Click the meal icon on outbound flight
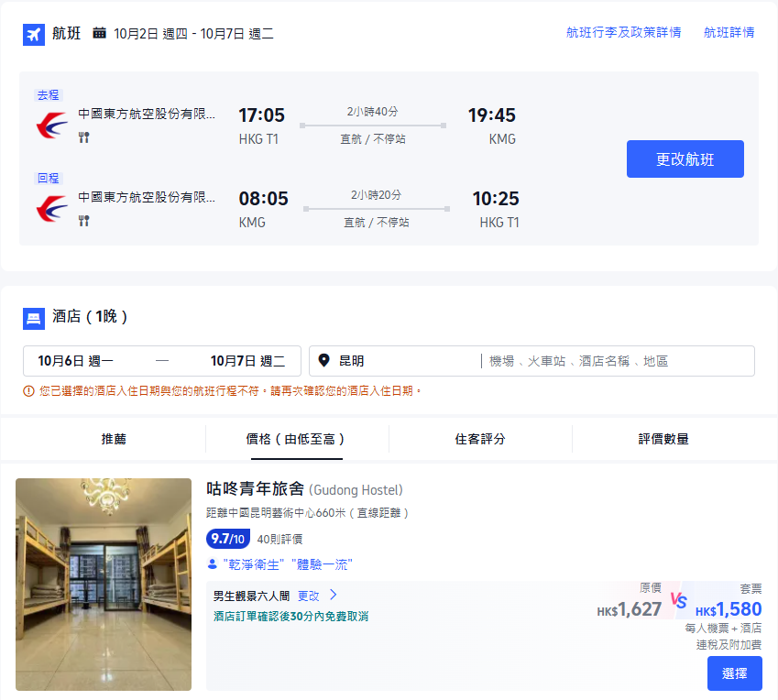This screenshot has height=700, width=778. pos(84,137)
